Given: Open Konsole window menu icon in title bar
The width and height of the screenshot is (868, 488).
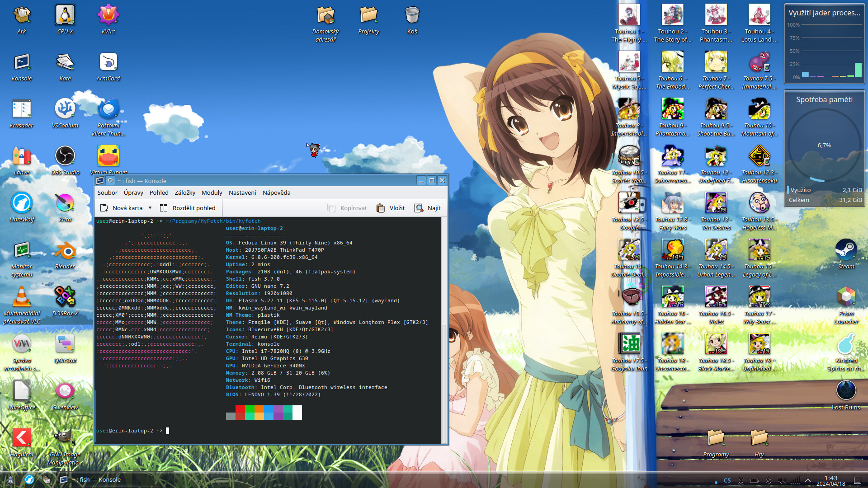Looking at the screenshot, I should tap(100, 180).
